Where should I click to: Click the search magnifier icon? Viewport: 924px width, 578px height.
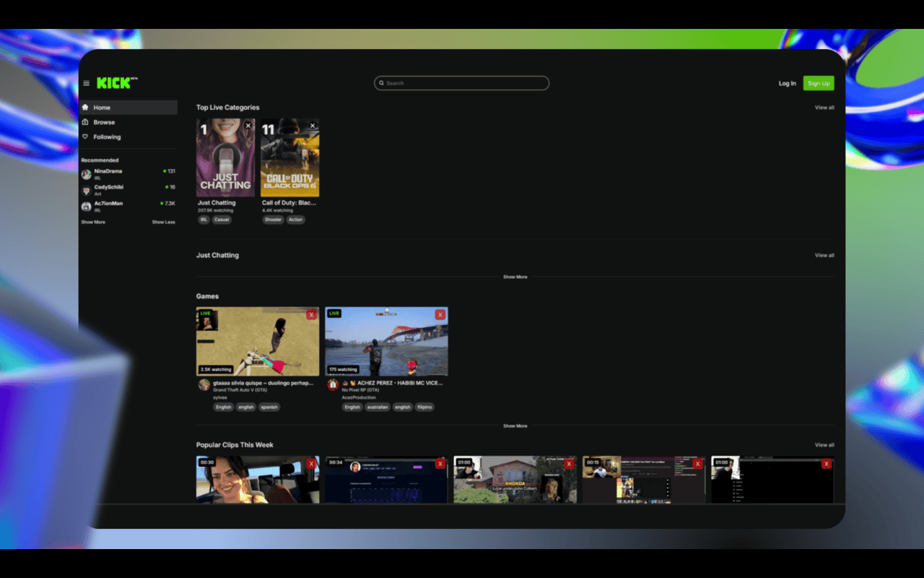click(382, 82)
